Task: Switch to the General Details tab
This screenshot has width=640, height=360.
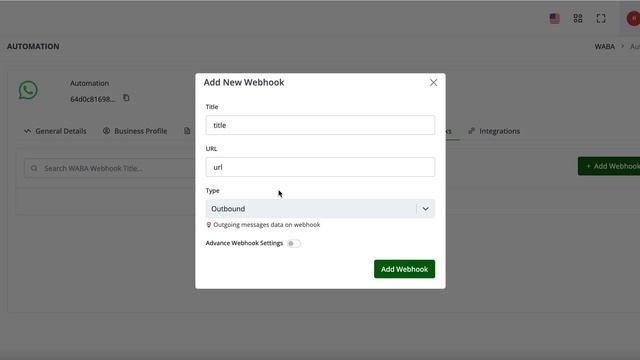Action: click(x=55, y=131)
